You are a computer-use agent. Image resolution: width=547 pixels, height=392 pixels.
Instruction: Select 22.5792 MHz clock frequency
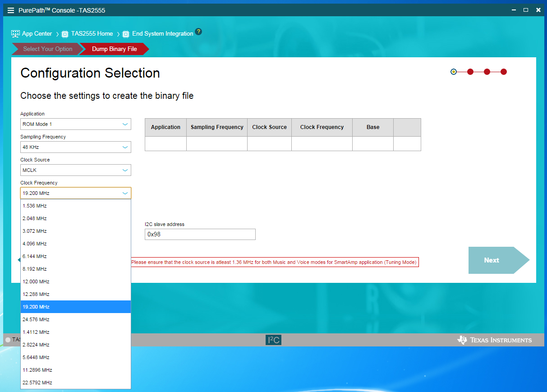[x=76, y=383]
